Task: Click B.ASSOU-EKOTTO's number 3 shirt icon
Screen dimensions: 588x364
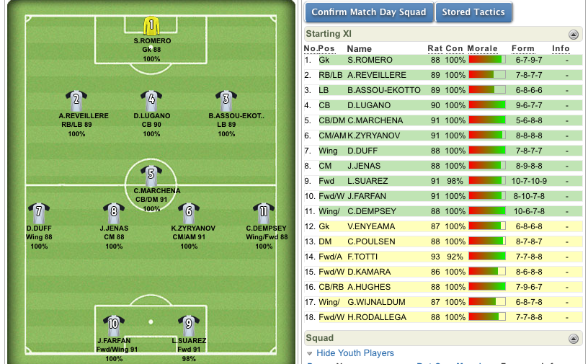Action: pyautogui.click(x=226, y=101)
